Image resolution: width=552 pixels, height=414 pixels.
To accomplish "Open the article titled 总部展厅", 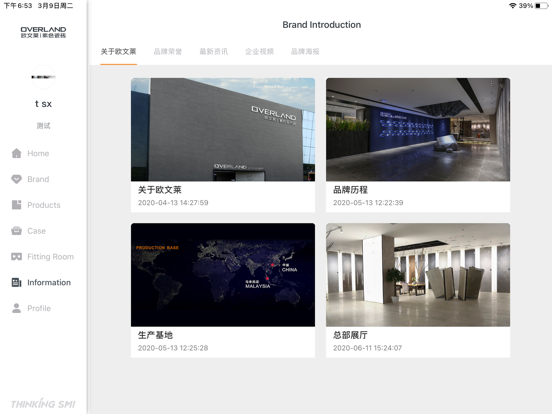I will [350, 335].
